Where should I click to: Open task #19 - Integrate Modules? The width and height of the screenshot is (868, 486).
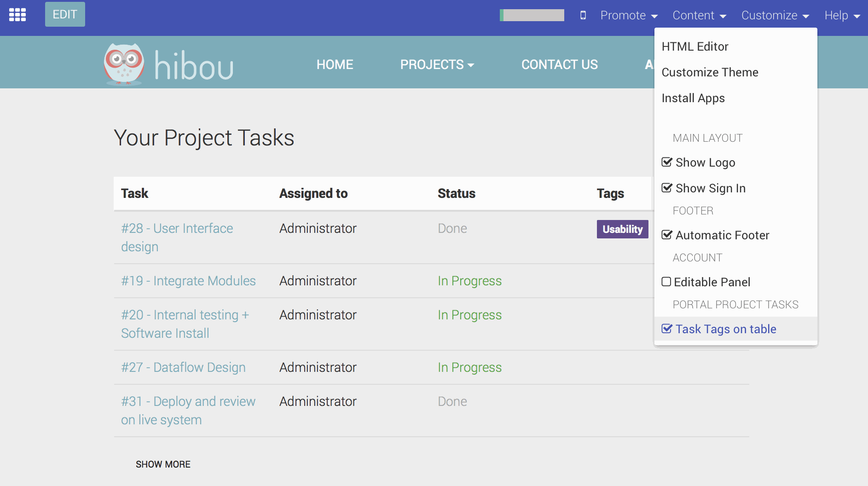click(x=188, y=281)
